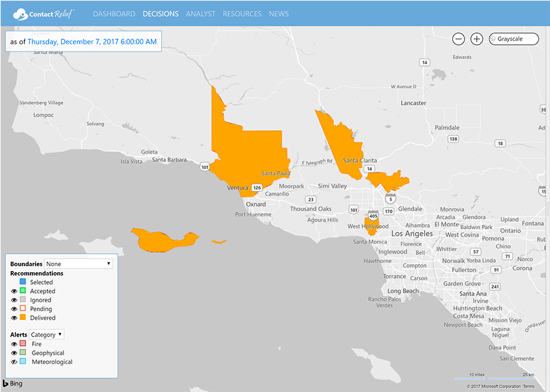
Task: Hide Fire alerts with eye icon
Action: point(14,344)
